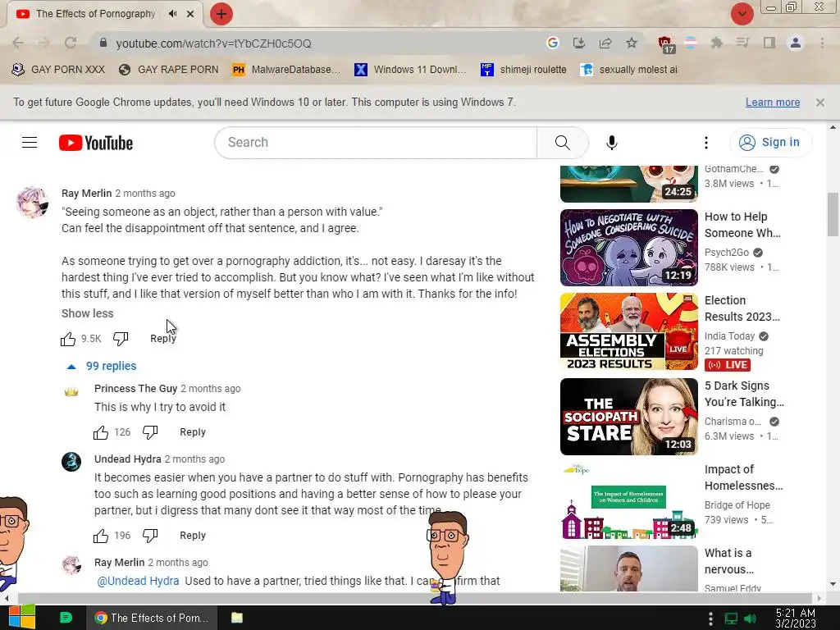Open Windows Start button

[21, 617]
